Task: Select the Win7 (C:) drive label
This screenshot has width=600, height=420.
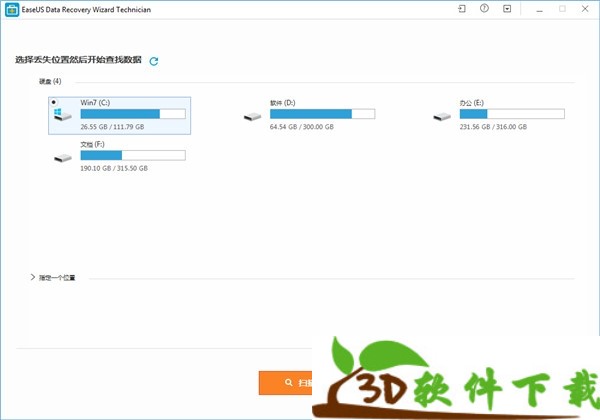Action: coord(95,103)
